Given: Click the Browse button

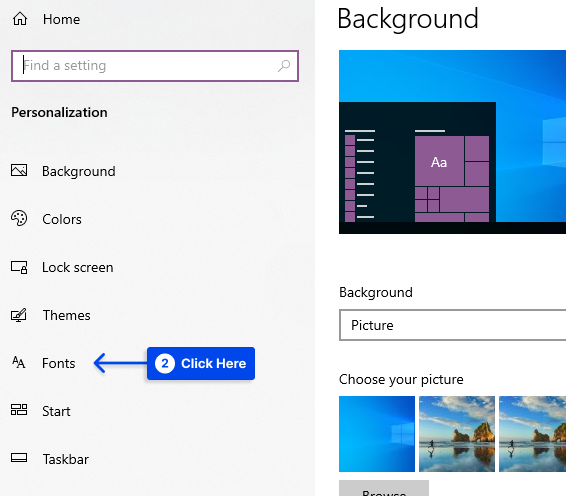Looking at the screenshot, I should (x=384, y=488).
